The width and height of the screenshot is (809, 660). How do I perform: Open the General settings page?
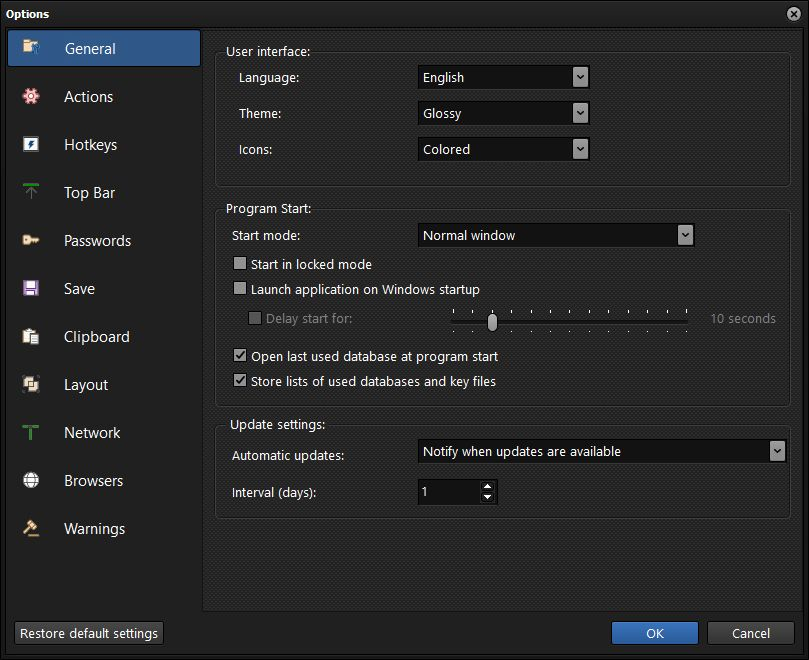104,48
